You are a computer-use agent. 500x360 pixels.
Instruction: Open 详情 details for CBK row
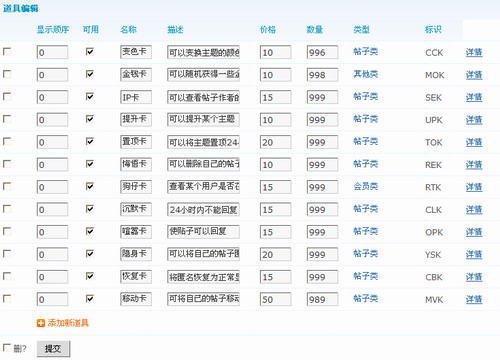(x=474, y=277)
